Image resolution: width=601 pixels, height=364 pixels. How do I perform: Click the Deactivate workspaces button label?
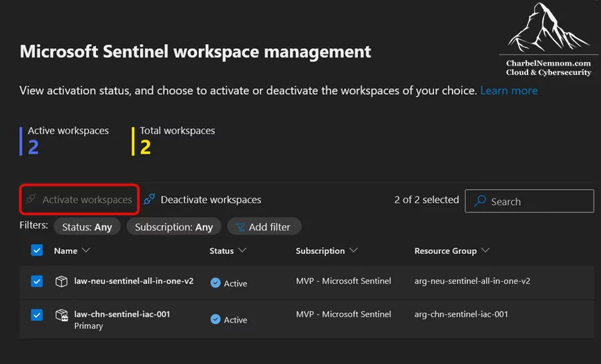click(211, 200)
